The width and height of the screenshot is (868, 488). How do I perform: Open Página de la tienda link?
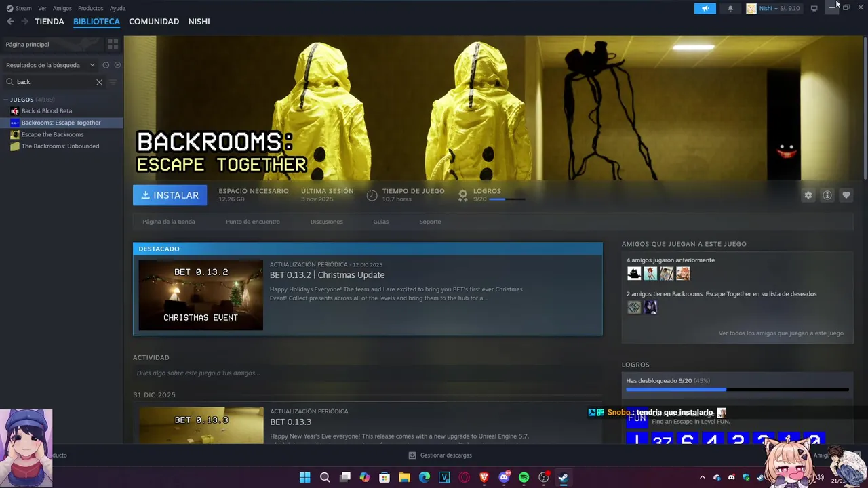[x=169, y=222]
